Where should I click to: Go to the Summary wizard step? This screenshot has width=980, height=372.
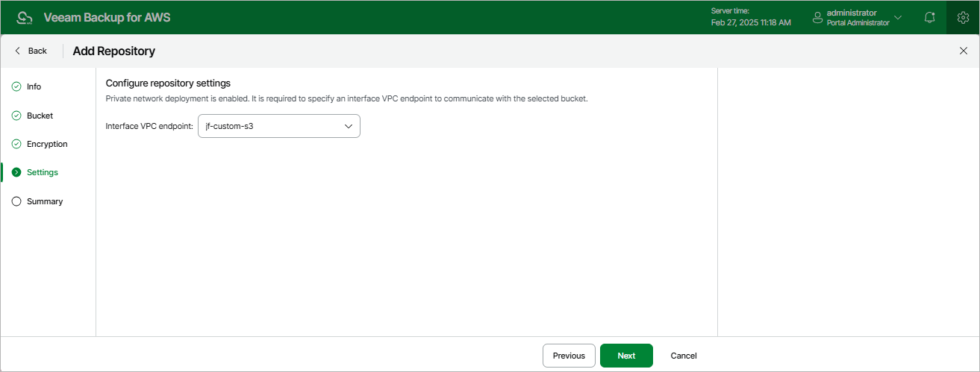tap(45, 201)
